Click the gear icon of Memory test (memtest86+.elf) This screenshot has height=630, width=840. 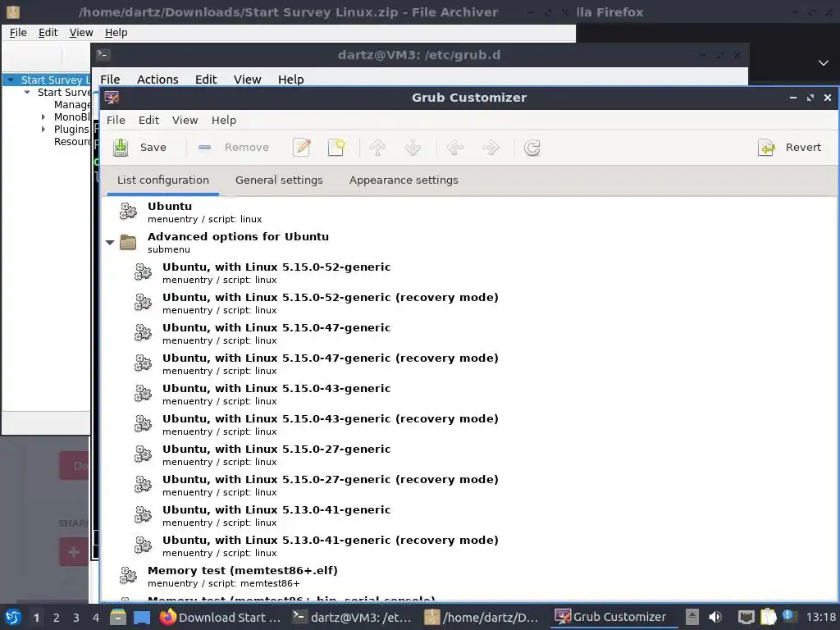pos(128,575)
